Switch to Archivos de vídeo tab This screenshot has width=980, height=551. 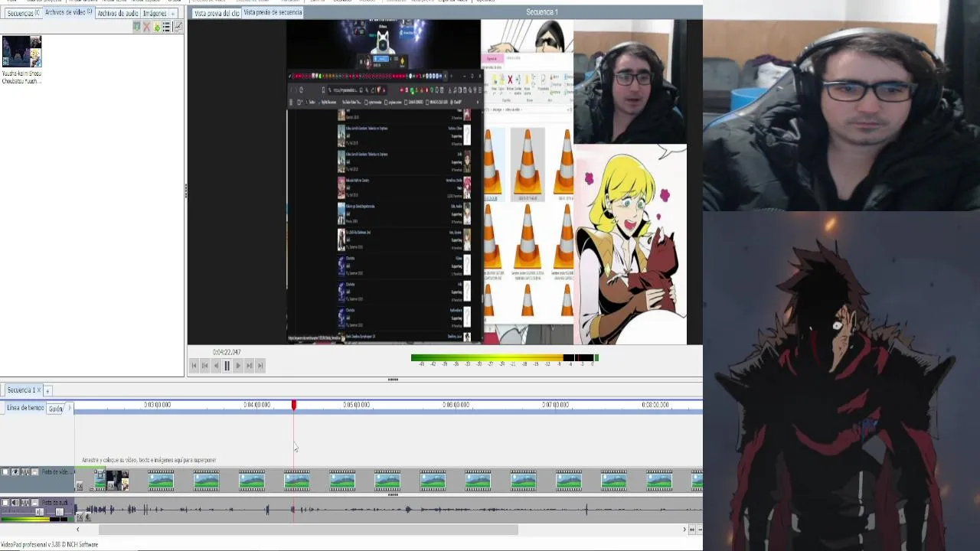click(x=68, y=12)
